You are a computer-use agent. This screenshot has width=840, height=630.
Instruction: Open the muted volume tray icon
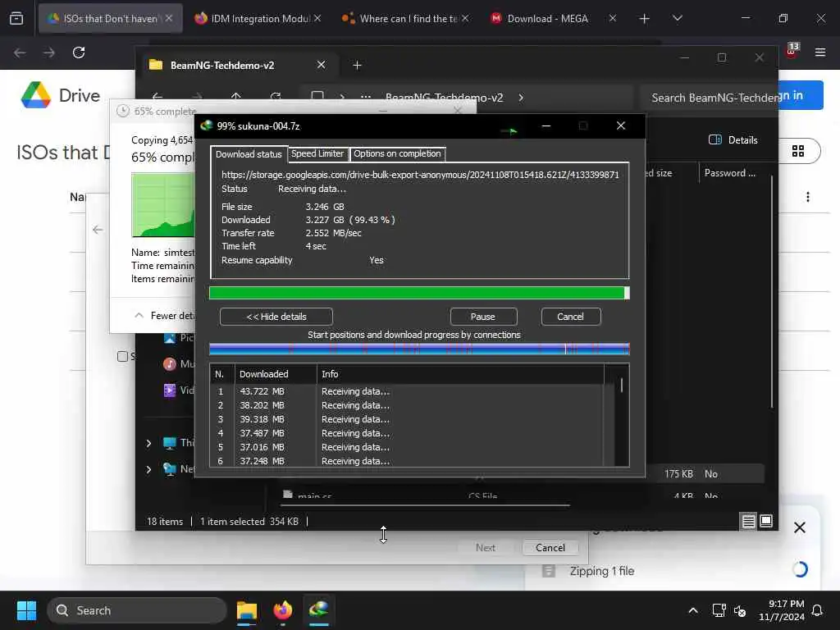tap(740, 610)
